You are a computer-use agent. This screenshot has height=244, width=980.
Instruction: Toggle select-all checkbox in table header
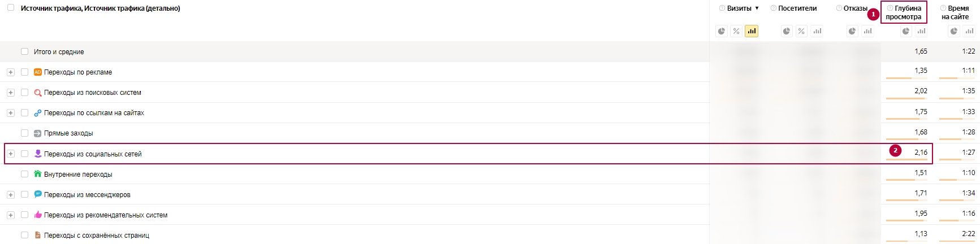click(11, 8)
